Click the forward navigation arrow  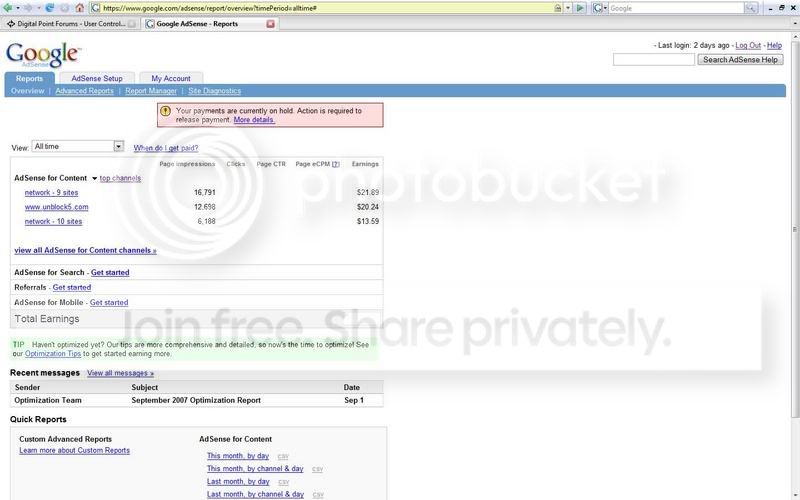click(x=28, y=8)
